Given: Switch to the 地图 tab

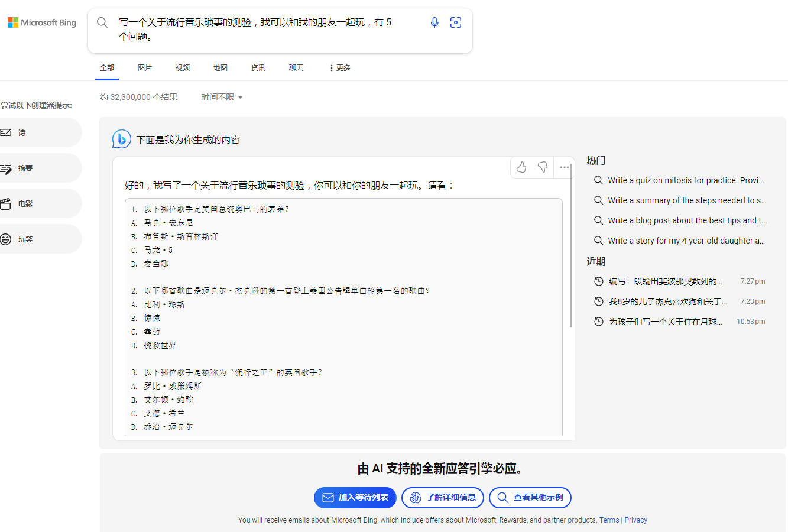Looking at the screenshot, I should point(220,68).
